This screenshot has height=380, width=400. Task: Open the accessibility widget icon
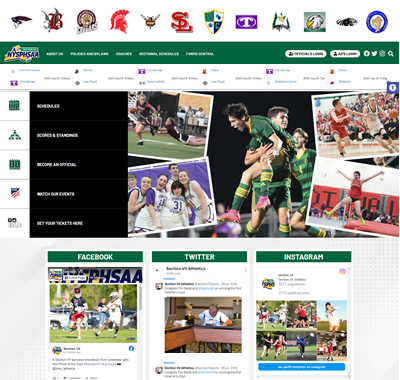tap(393, 88)
